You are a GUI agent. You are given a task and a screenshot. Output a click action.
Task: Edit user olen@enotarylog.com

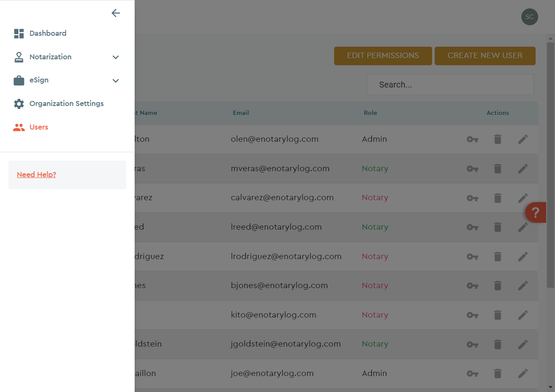pyautogui.click(x=523, y=139)
